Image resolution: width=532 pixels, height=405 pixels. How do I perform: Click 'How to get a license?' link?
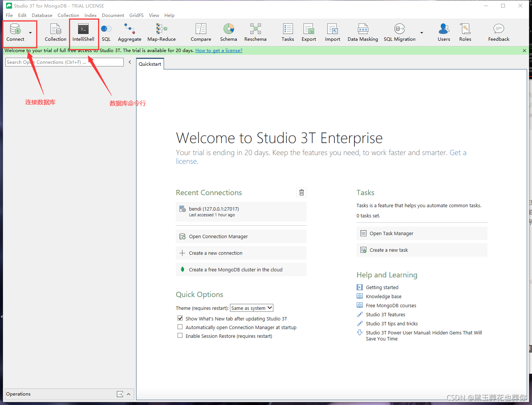219,51
